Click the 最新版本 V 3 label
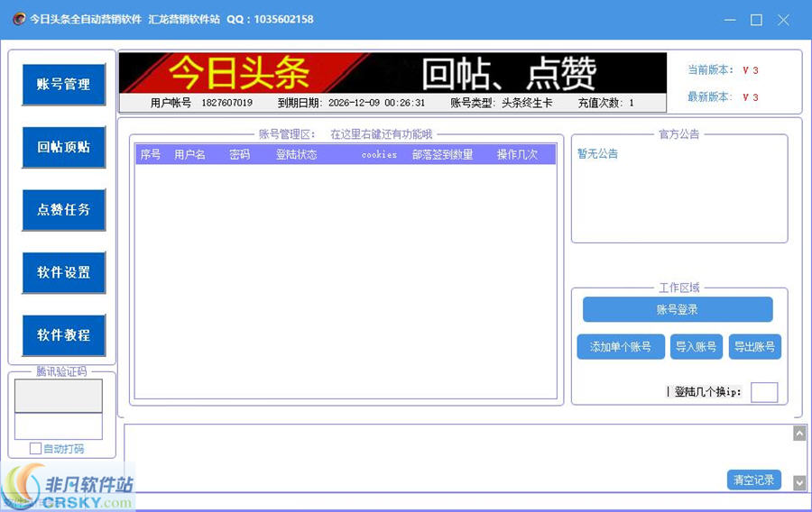 (723, 96)
